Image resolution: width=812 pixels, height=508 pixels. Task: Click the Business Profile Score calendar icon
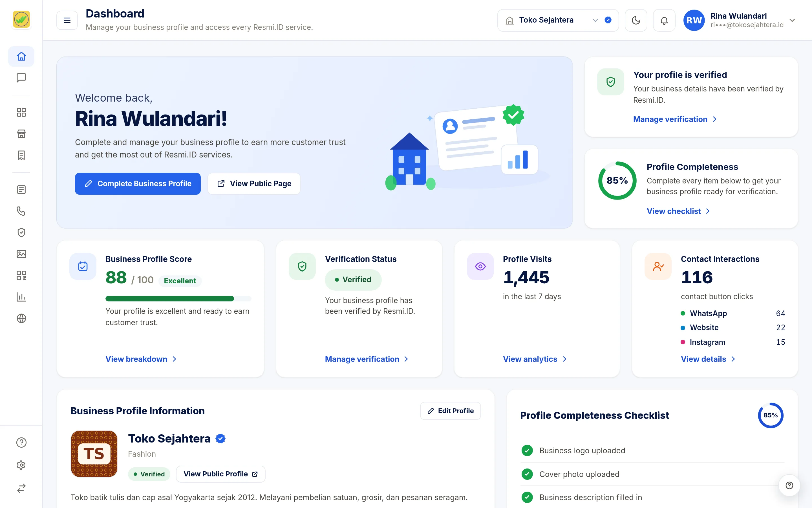click(83, 266)
